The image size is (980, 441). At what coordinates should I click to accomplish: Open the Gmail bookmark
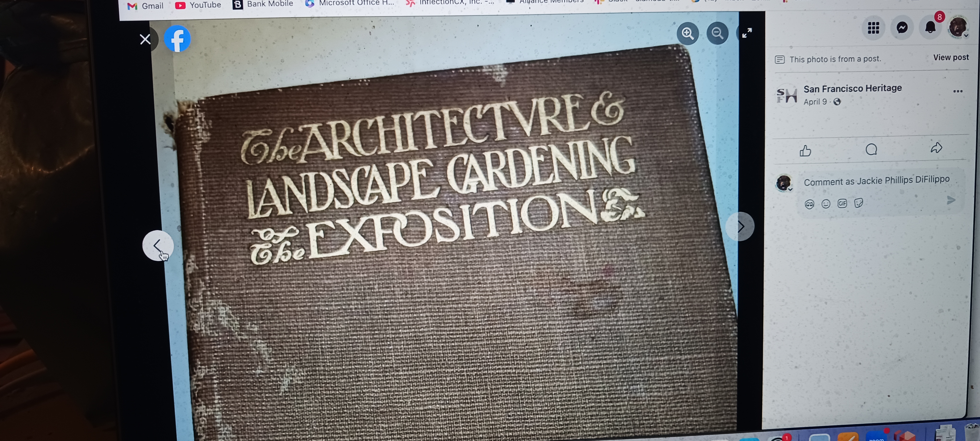pyautogui.click(x=145, y=6)
